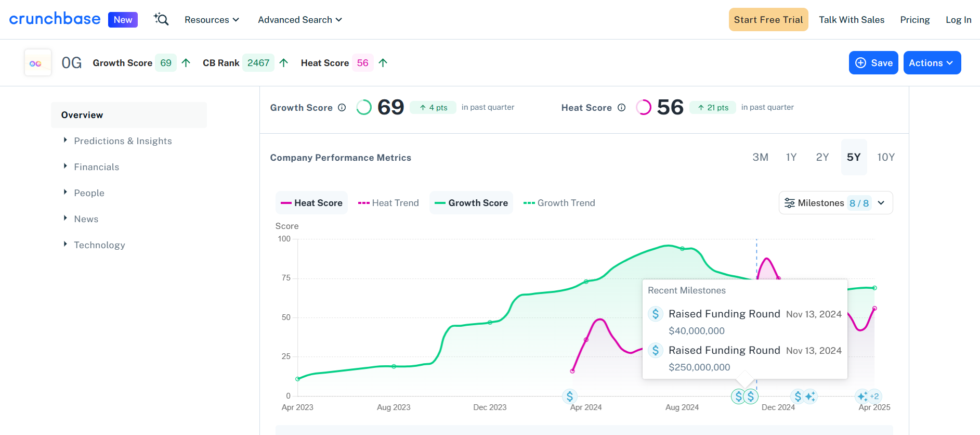This screenshot has width=980, height=435.
Task: Save this company profile
Action: click(873, 63)
